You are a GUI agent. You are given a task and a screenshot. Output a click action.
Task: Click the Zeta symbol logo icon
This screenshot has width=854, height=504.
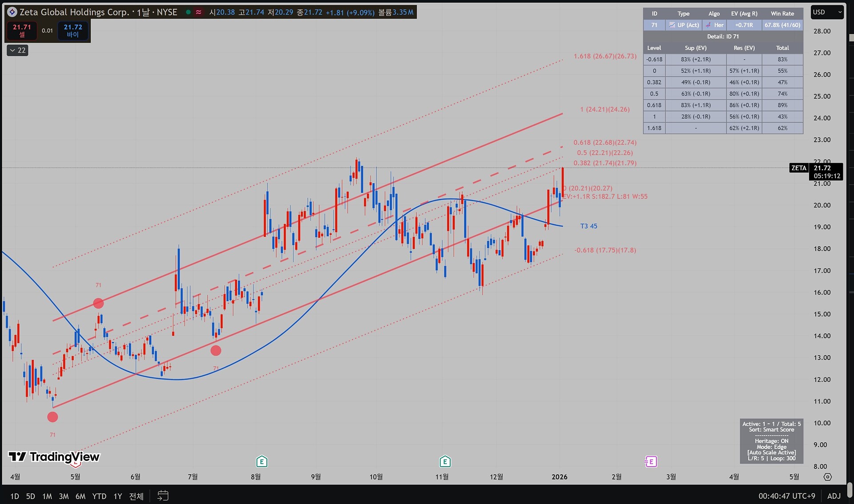(x=12, y=12)
